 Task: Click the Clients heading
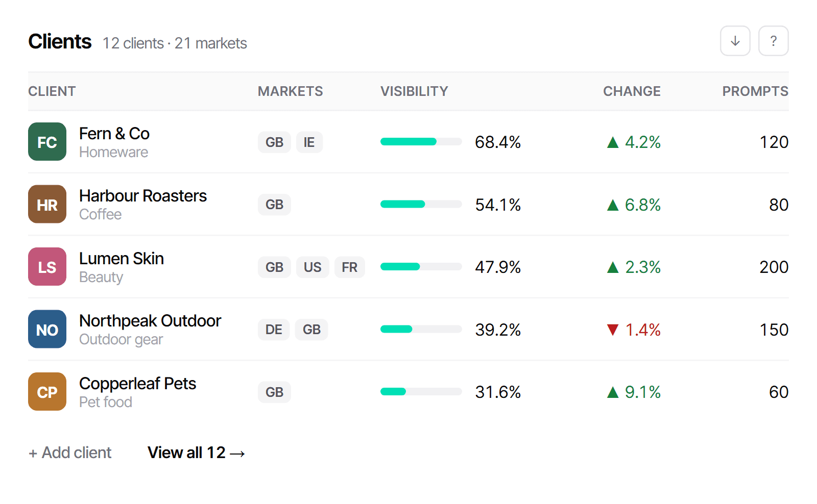[x=60, y=41]
